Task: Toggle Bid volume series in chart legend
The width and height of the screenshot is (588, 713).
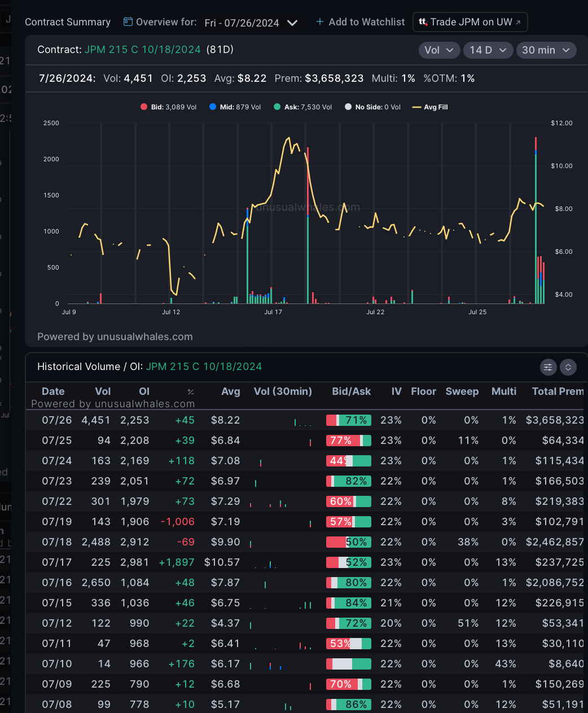Action: pos(169,107)
